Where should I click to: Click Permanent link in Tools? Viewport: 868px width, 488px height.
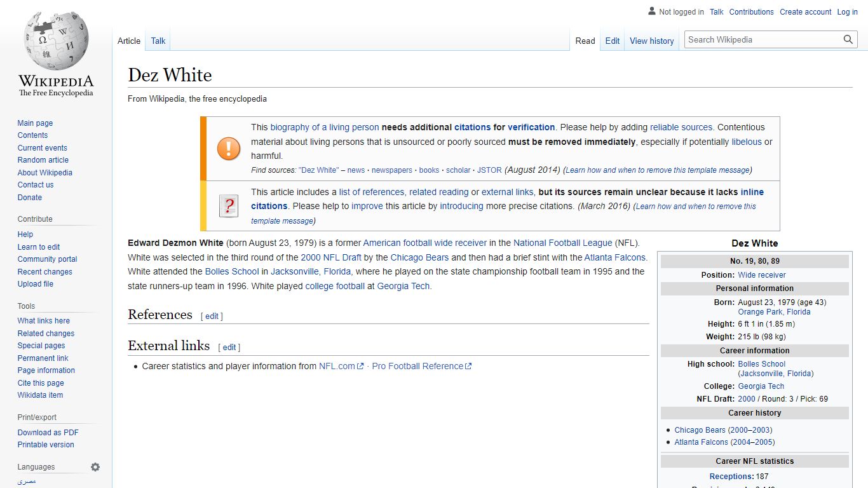43,358
